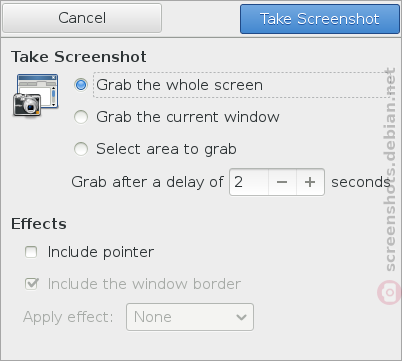Focus the delay seconds number field
The image size is (402, 361).
(249, 182)
